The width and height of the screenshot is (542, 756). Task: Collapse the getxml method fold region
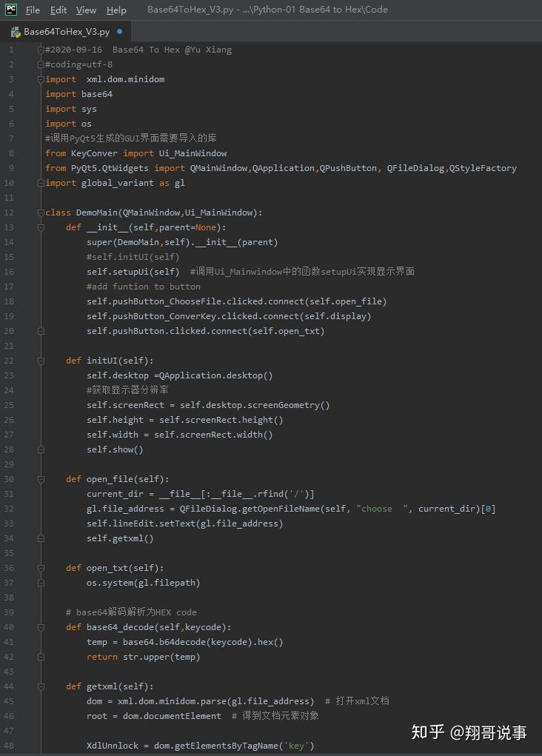pos(41,686)
